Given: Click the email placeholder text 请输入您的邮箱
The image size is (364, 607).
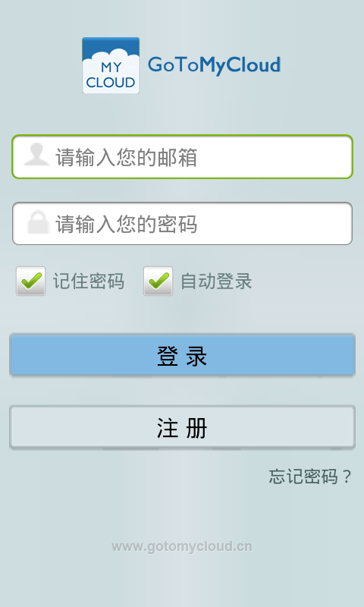Looking at the screenshot, I should click(127, 157).
